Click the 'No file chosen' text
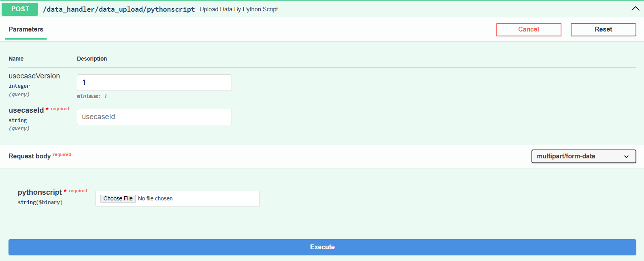This screenshot has height=261, width=644. tap(155, 198)
